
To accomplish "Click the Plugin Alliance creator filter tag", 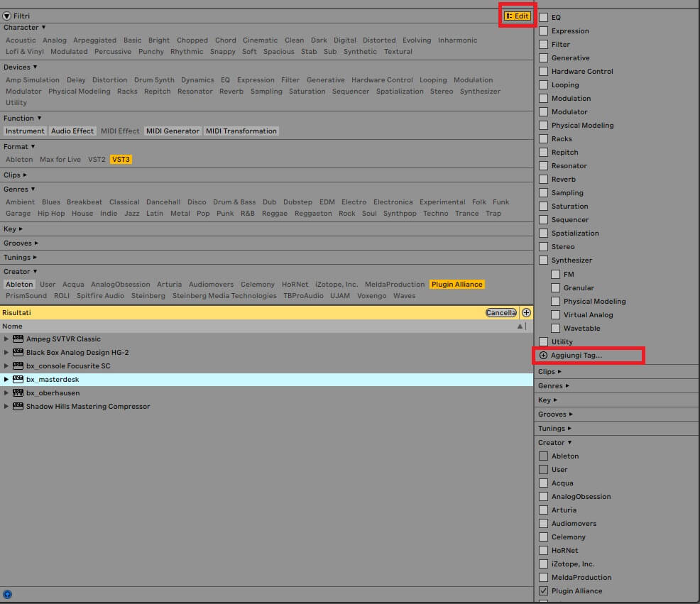I will point(456,285).
